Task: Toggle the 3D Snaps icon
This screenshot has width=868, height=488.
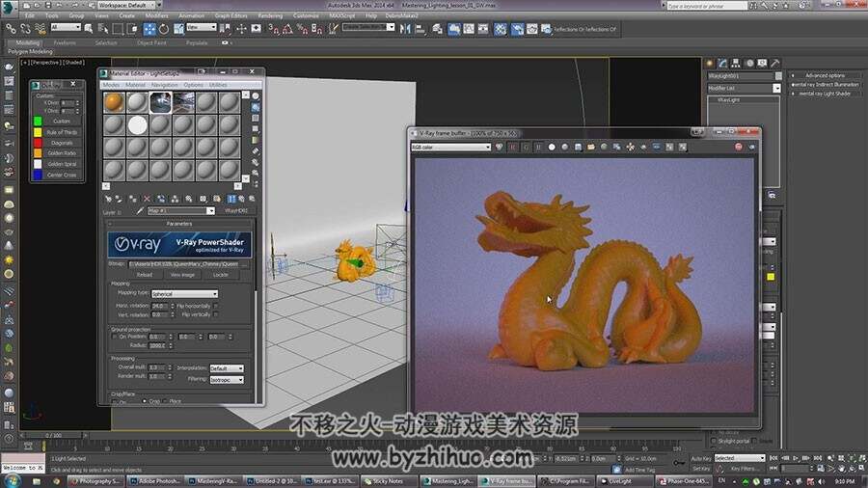Action: click(x=274, y=29)
